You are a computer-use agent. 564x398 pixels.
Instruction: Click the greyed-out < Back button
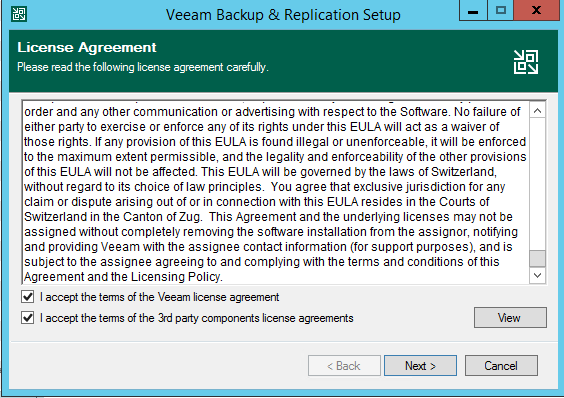tap(344, 366)
